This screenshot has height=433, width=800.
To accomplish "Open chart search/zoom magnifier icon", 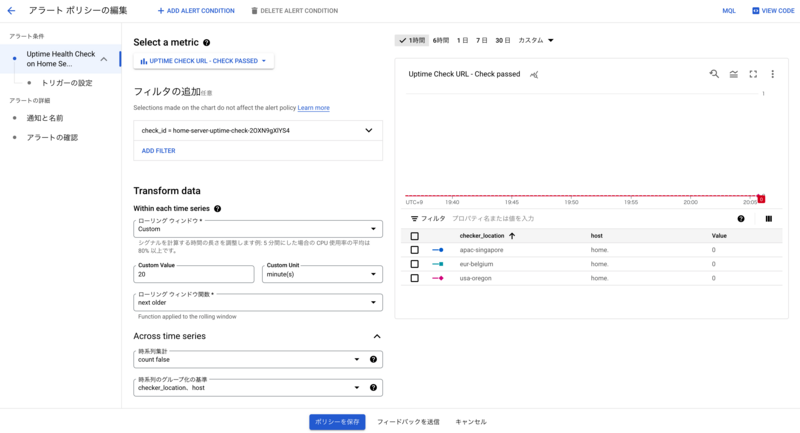I will pyautogui.click(x=714, y=74).
